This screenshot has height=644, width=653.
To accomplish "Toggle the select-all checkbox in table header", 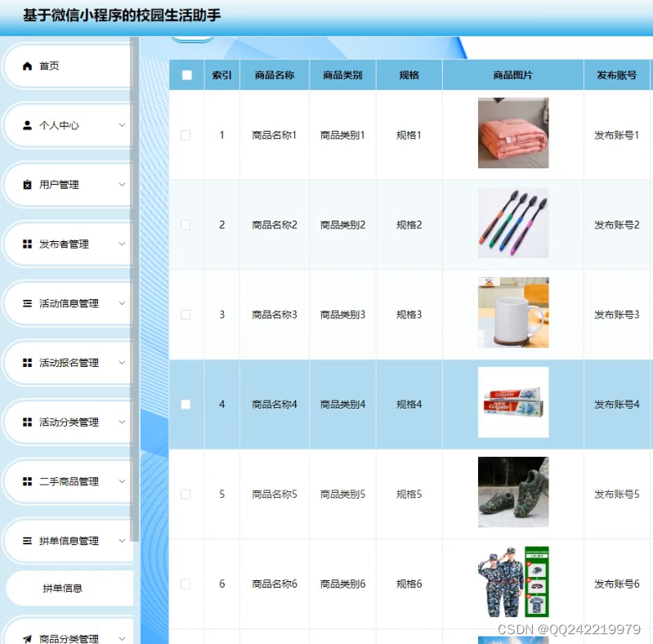I will point(187,75).
